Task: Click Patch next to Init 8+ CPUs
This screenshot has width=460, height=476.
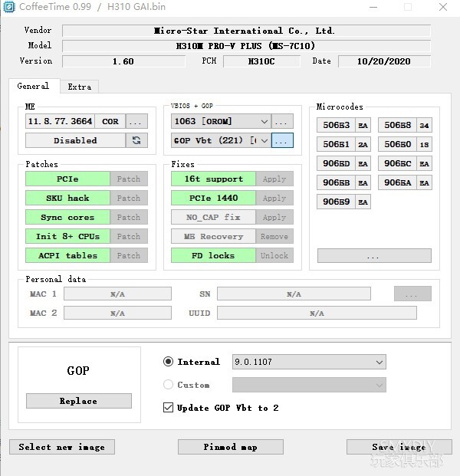Action: pyautogui.click(x=129, y=236)
